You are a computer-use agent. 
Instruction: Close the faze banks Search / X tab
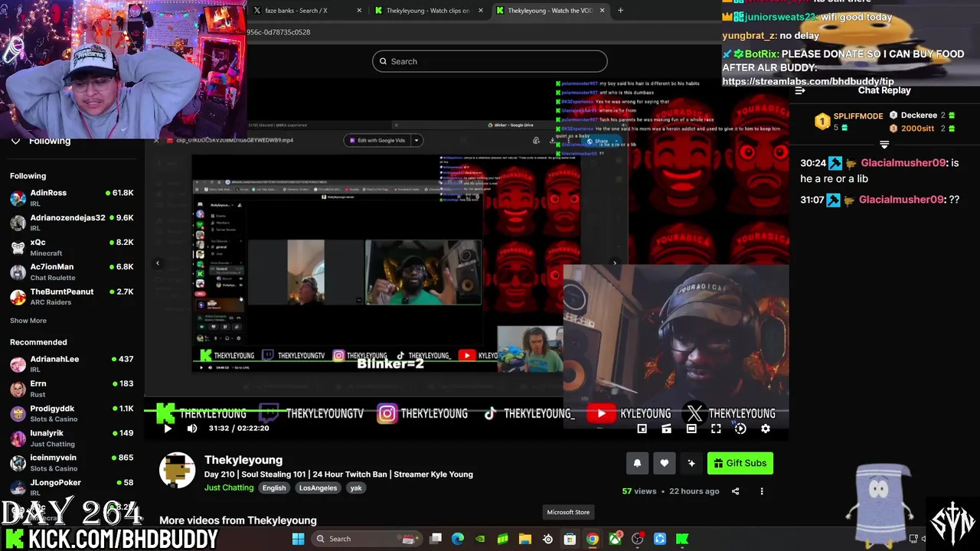coord(359,11)
